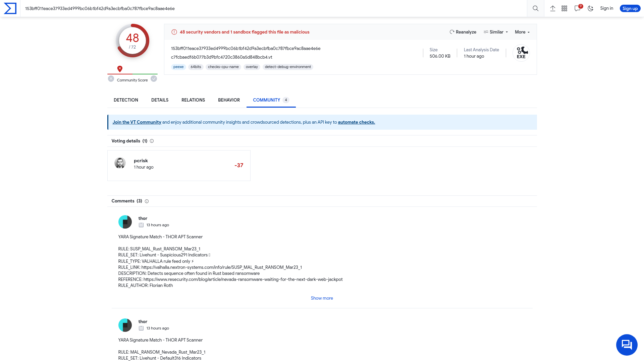Click the detect-debug-environment tag
Screen dimensions: 644x362
[288, 67]
